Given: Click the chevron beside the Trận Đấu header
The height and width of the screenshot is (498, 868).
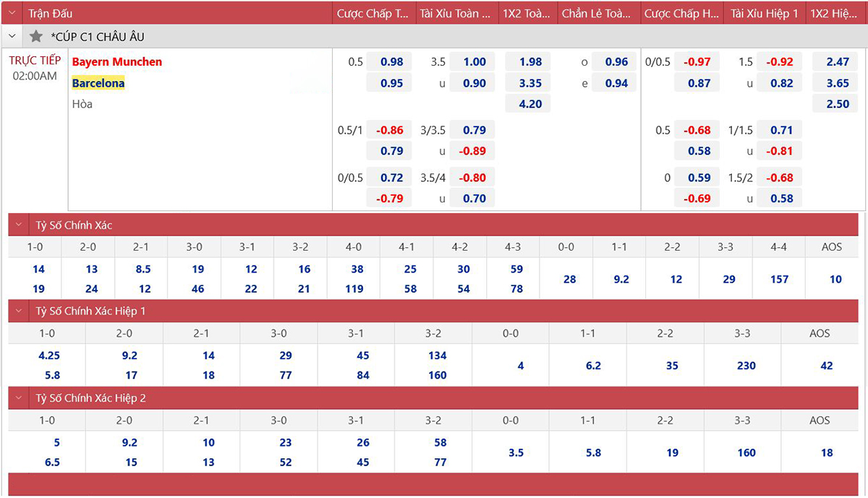Looking at the screenshot, I should click(x=12, y=13).
